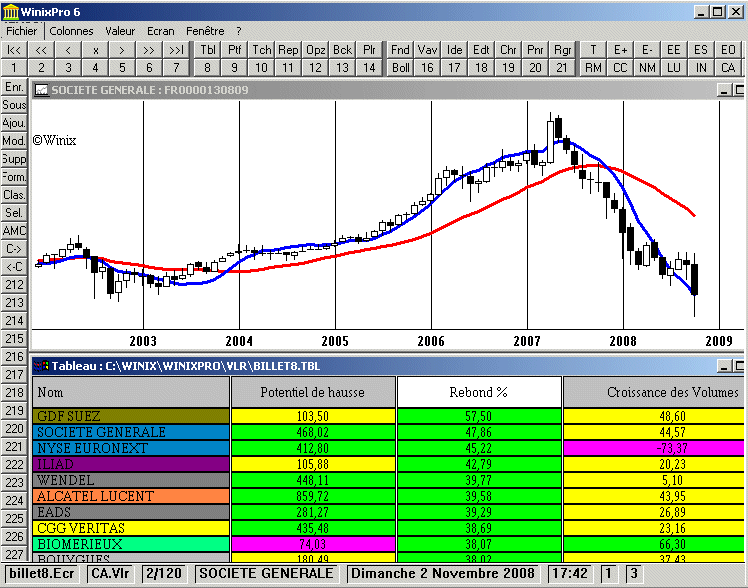The height and width of the screenshot is (588, 748).
Task: Click the E- toolbar button
Action: (647, 50)
